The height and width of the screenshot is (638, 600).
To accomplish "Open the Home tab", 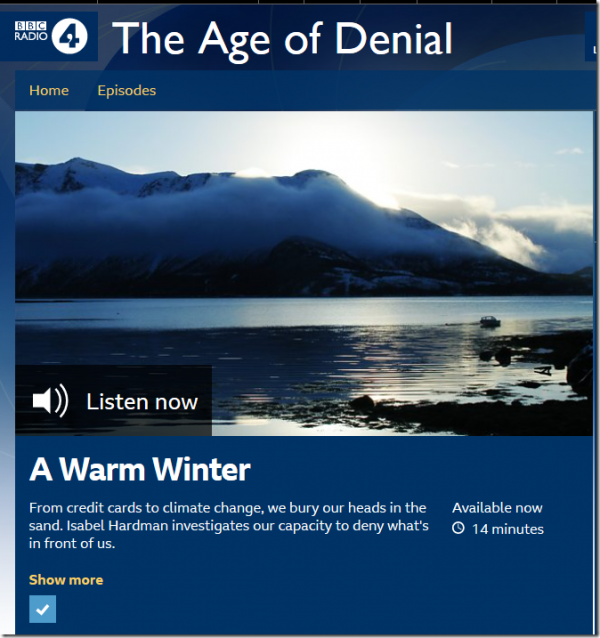I will (x=49, y=90).
